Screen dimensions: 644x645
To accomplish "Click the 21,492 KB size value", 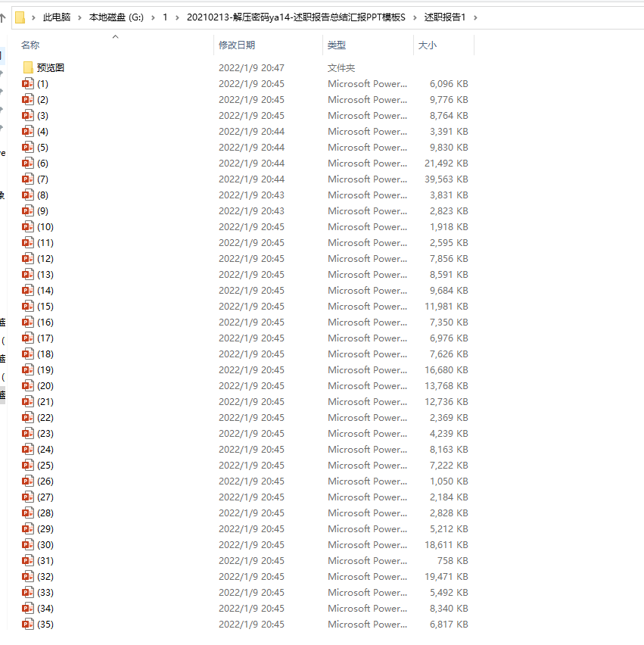I will coord(446,164).
